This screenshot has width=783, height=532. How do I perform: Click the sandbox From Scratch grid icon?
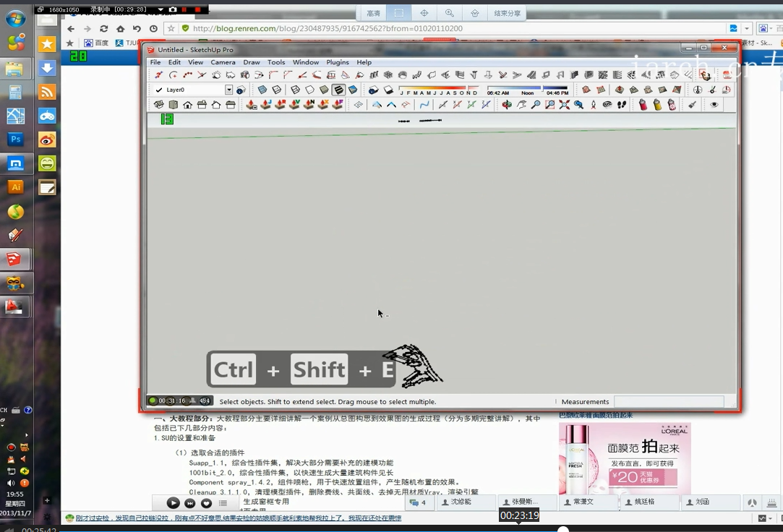click(x=601, y=90)
